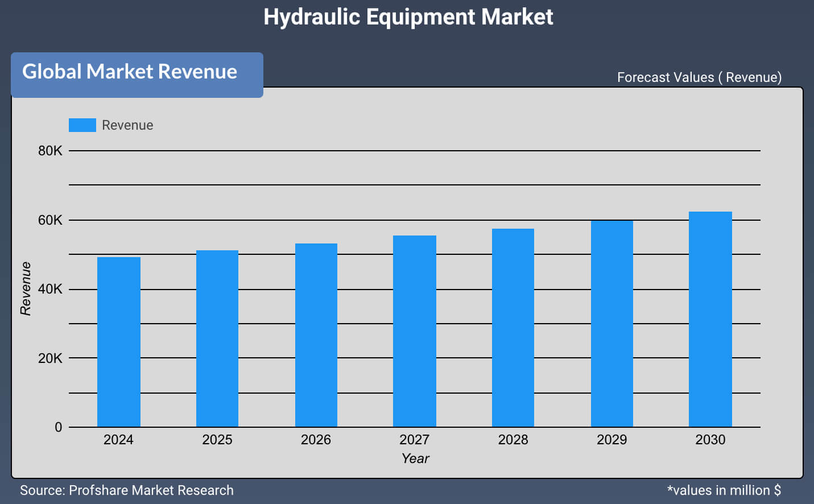
Task: Click the Forecast Values ( Revenue) label
Action: click(700, 77)
